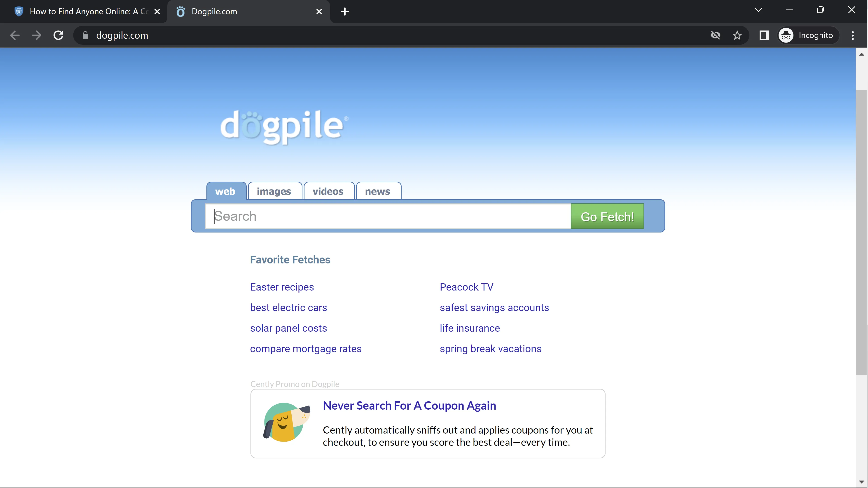Expand the tab search dropdown arrow
This screenshot has height=488, width=868.
(x=758, y=10)
